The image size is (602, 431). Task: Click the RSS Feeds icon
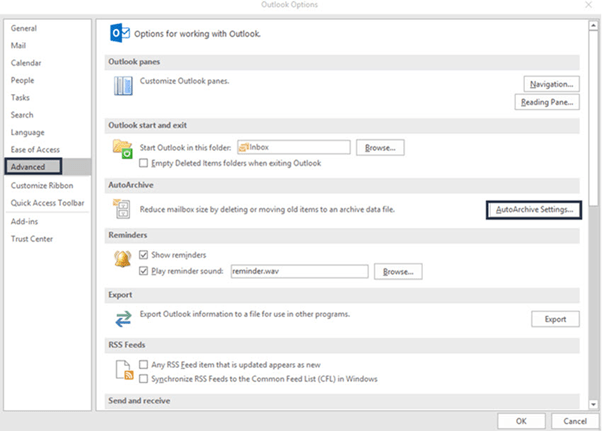click(123, 373)
